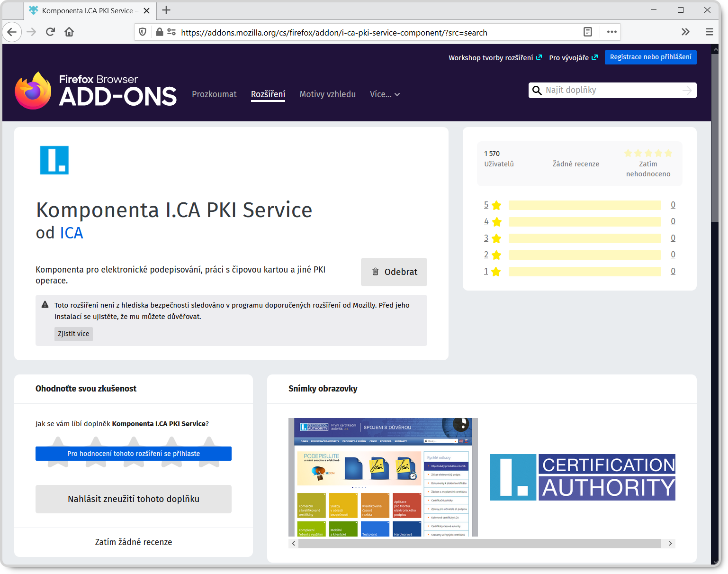Open a new browser tab
The image size is (728, 574).
coord(166,10)
